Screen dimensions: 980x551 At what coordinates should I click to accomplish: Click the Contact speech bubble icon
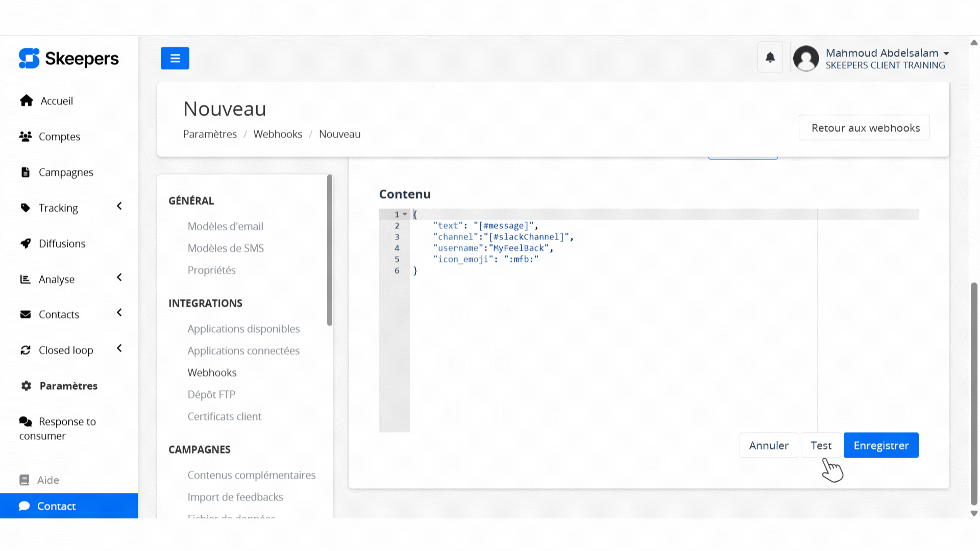coord(24,506)
